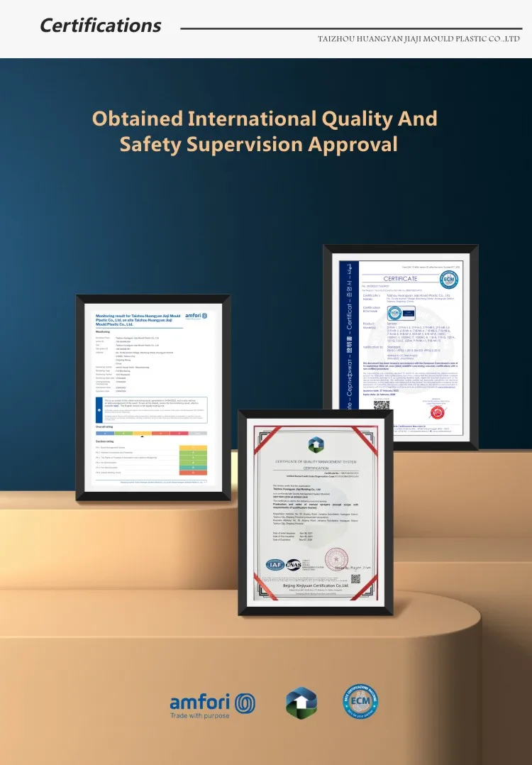532x765 pixels.
Task: Click the ECM seal on the blue certificate
Action: tap(448, 280)
